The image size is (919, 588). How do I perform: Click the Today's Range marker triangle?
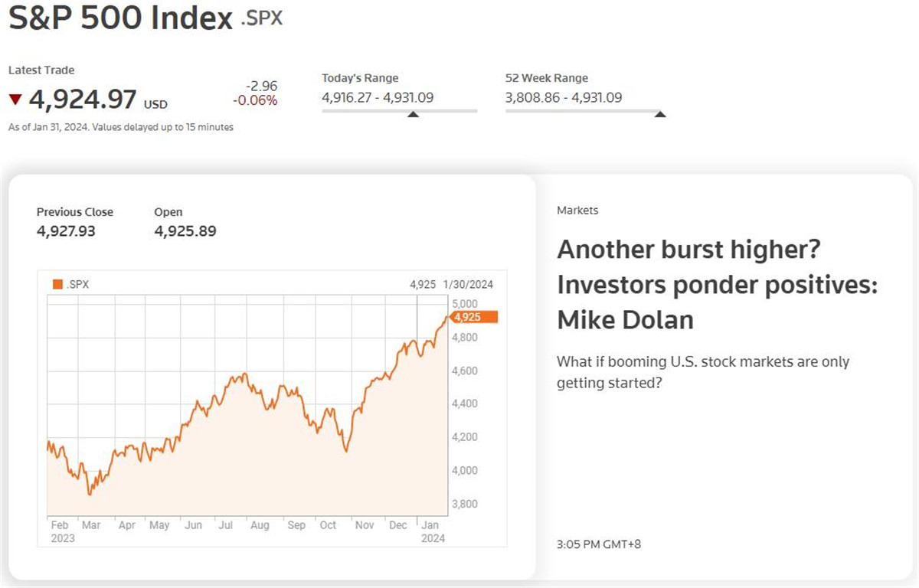click(x=413, y=115)
